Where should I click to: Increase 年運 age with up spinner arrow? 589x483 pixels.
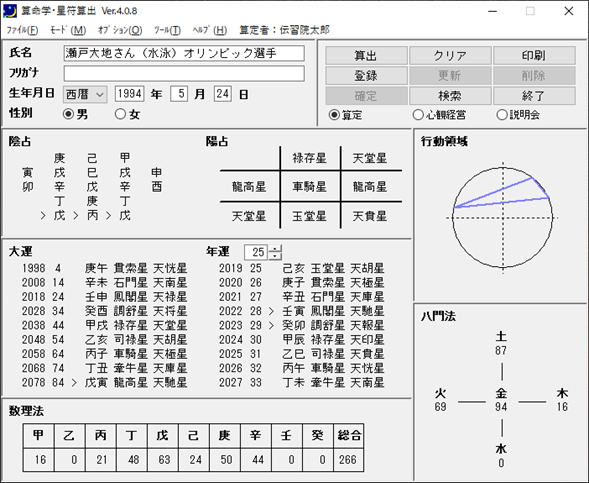pyautogui.click(x=275, y=249)
